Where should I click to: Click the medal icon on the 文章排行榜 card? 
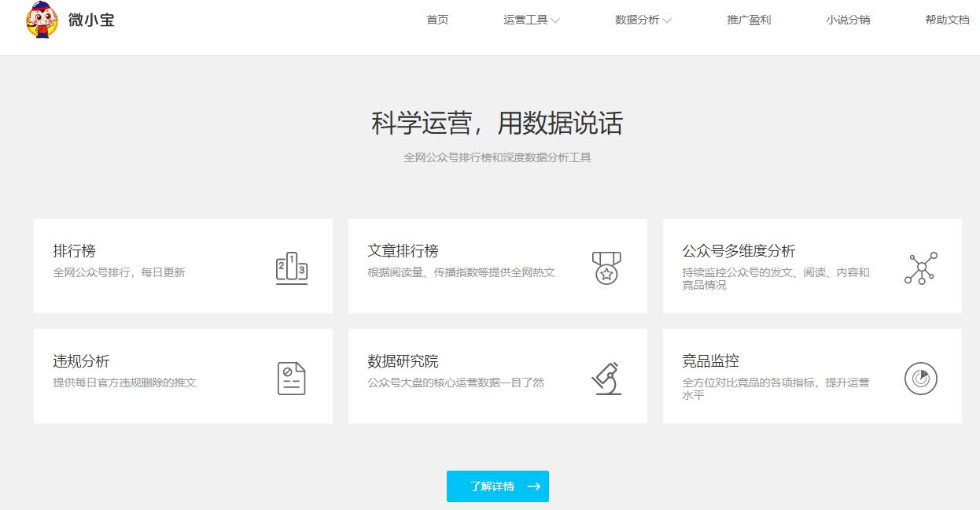[x=606, y=266]
